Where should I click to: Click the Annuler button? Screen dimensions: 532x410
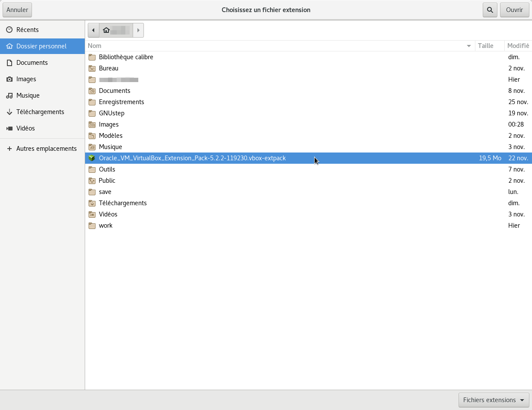click(17, 10)
